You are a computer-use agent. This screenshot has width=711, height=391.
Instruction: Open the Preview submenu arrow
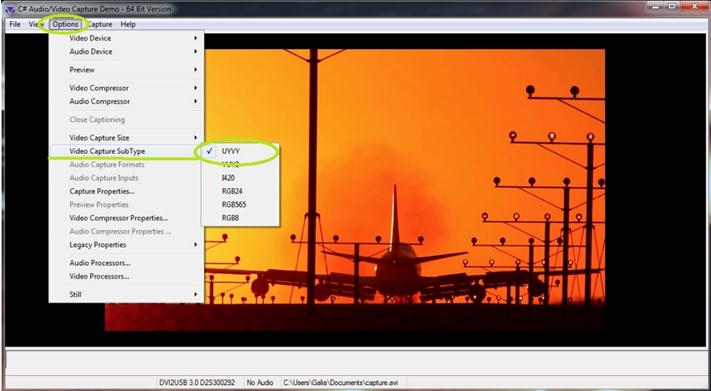pyautogui.click(x=196, y=70)
